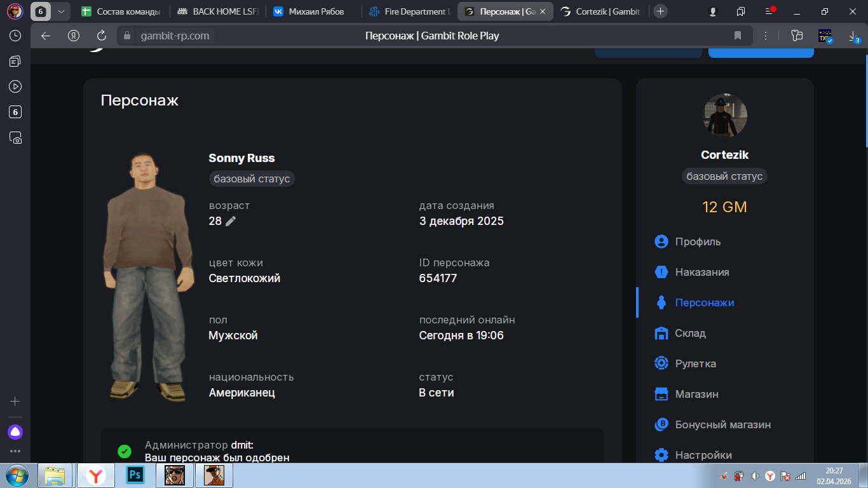Click the play icon in left sidebar
The height and width of the screenshot is (488, 868).
[x=15, y=86]
